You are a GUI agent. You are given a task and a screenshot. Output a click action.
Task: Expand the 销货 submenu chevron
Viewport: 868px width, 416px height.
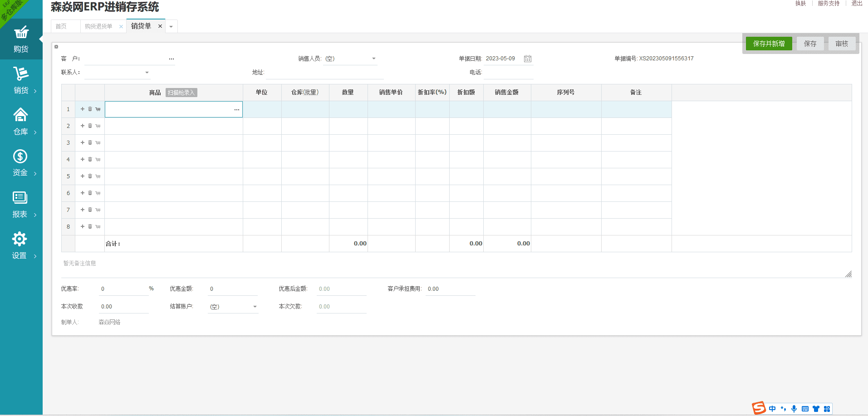click(x=35, y=91)
